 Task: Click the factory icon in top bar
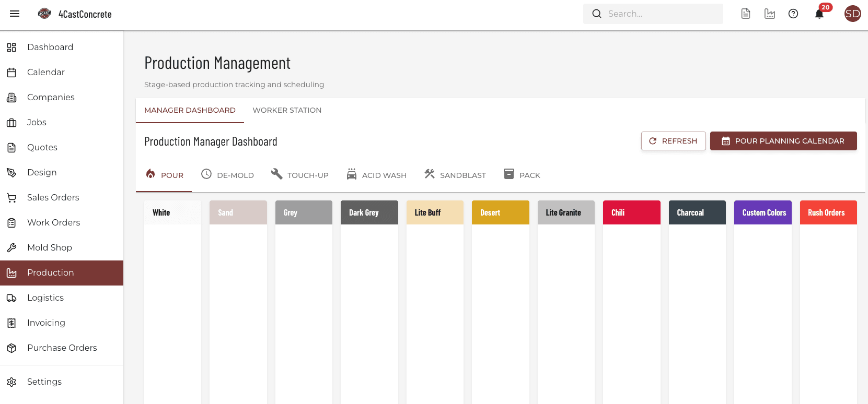click(770, 14)
